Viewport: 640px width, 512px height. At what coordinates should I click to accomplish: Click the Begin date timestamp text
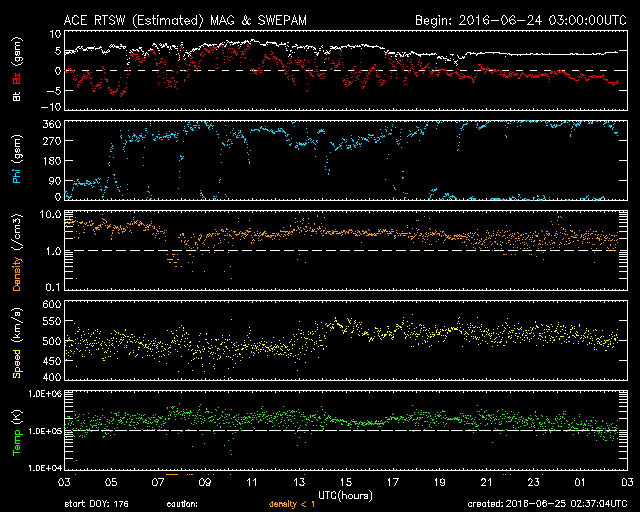tap(520, 19)
